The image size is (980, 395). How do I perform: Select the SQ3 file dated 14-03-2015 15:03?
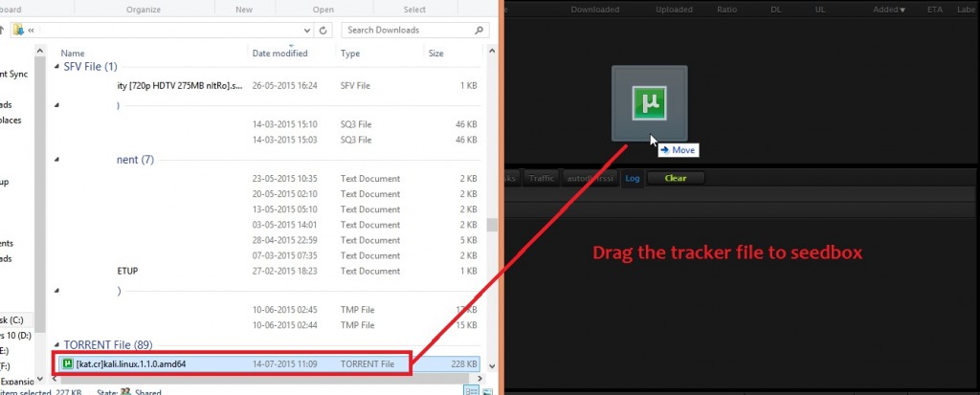(x=269, y=140)
